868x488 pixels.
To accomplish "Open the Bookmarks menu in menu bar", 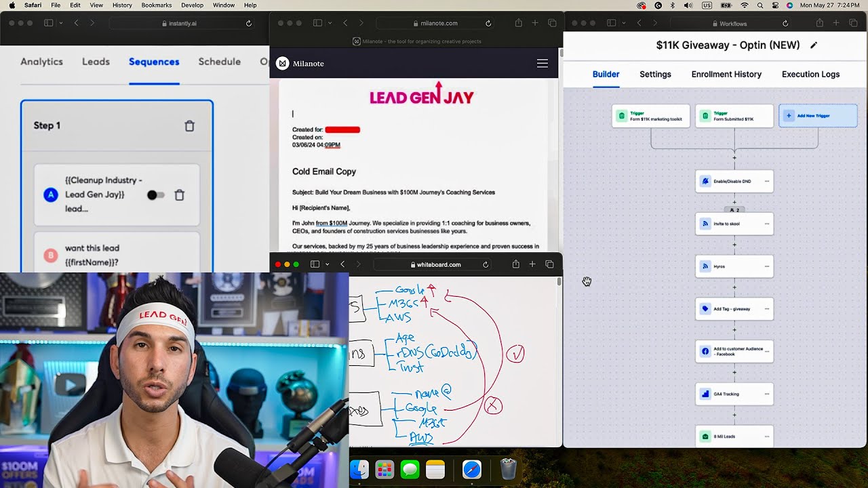I will [157, 5].
